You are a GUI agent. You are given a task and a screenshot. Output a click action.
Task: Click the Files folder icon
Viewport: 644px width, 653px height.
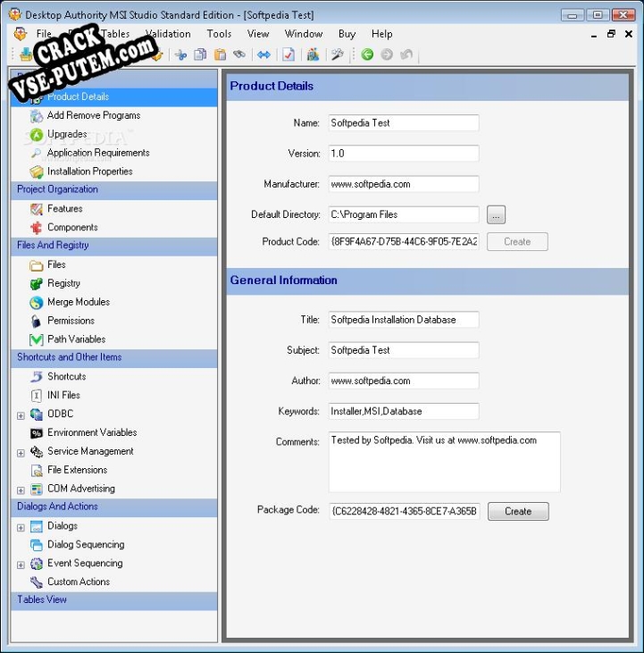click(x=37, y=265)
